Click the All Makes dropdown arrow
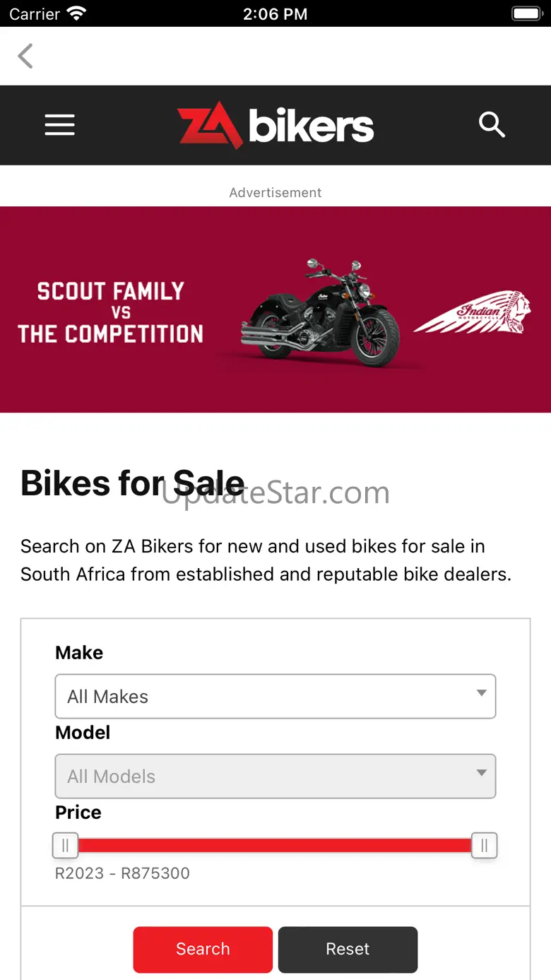 click(x=481, y=694)
